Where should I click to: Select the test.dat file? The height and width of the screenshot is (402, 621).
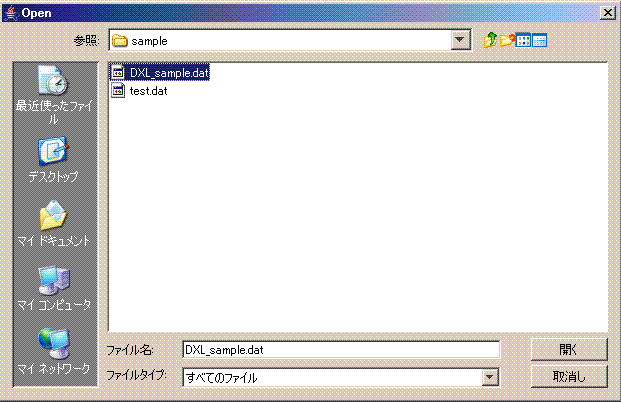[x=139, y=91]
